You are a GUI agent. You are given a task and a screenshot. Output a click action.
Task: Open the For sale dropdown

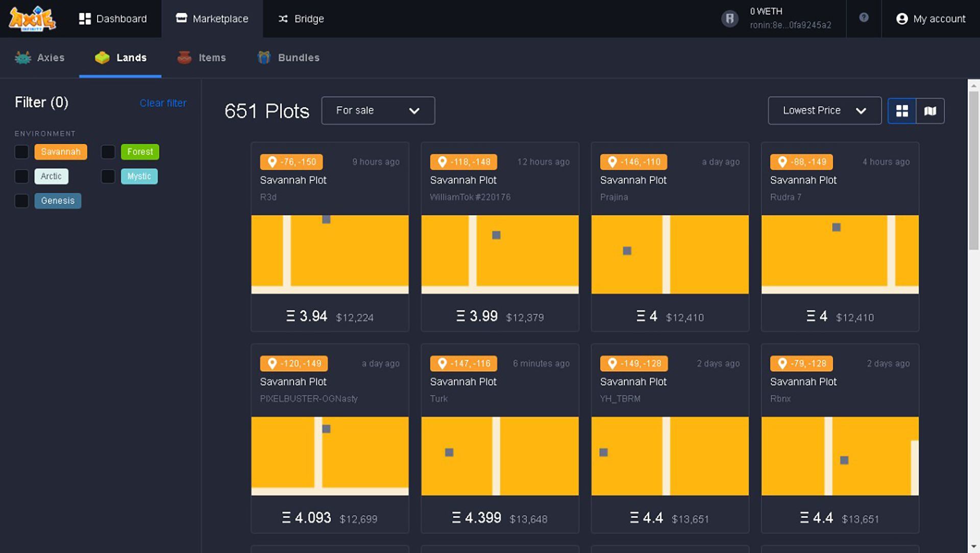coord(378,111)
